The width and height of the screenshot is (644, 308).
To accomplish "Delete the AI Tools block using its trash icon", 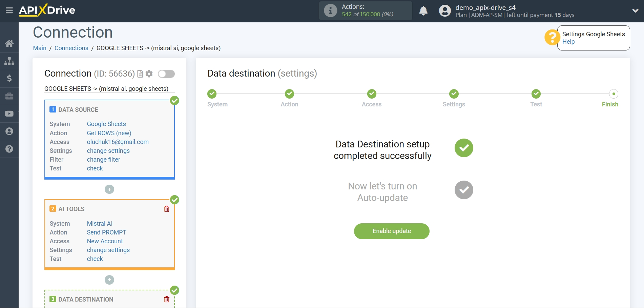I will 166,209.
